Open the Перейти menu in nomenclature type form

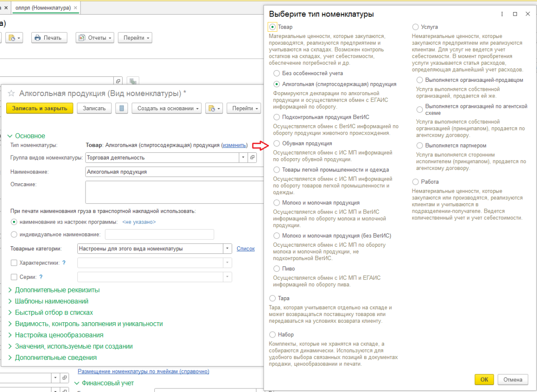(x=243, y=108)
